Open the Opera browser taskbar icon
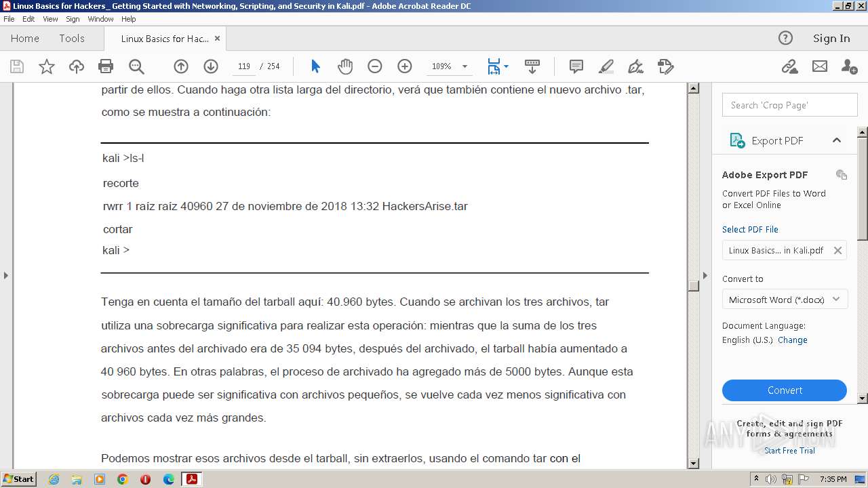 pos(145,479)
